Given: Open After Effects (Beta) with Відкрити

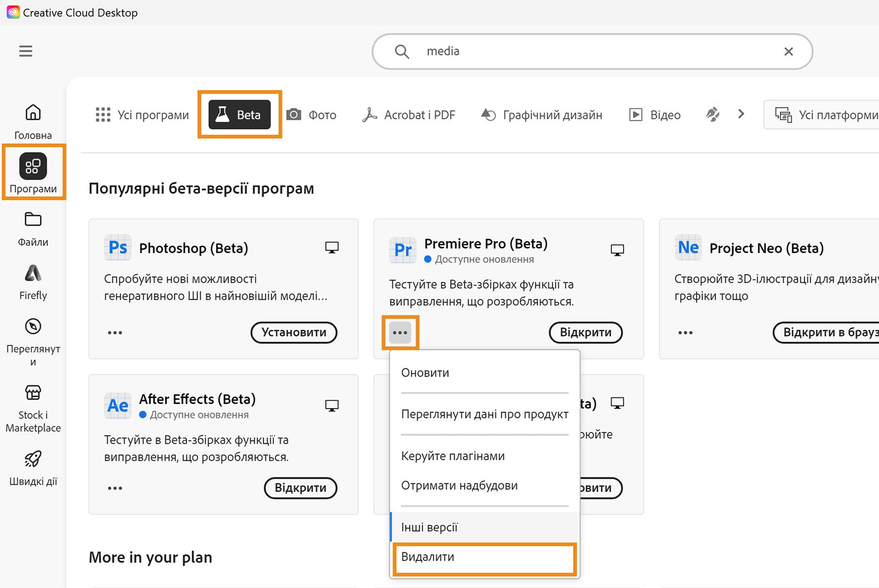Looking at the screenshot, I should [301, 488].
